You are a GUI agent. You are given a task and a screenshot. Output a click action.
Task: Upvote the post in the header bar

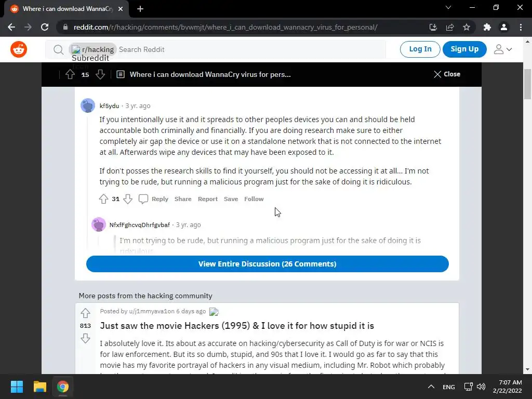[70, 74]
